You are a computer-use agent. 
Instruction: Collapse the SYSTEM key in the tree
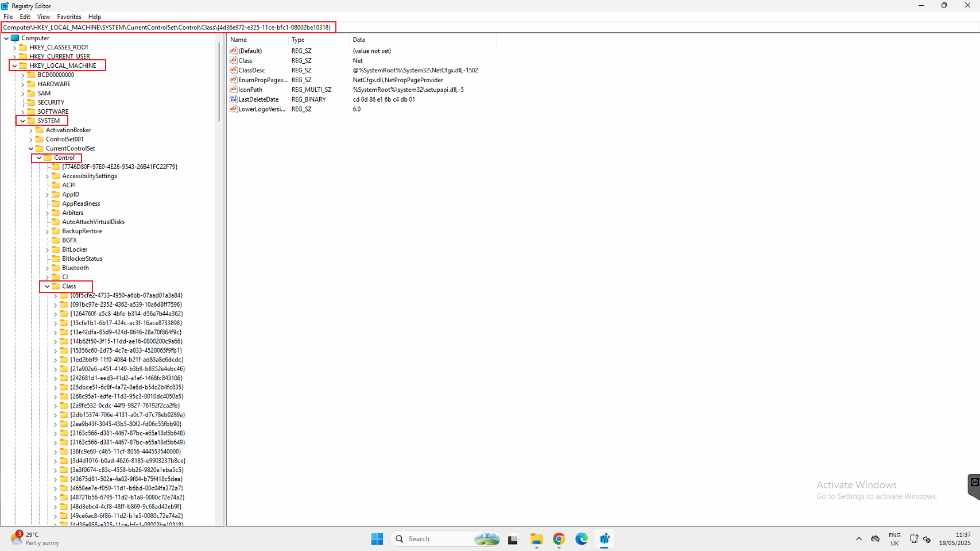22,121
